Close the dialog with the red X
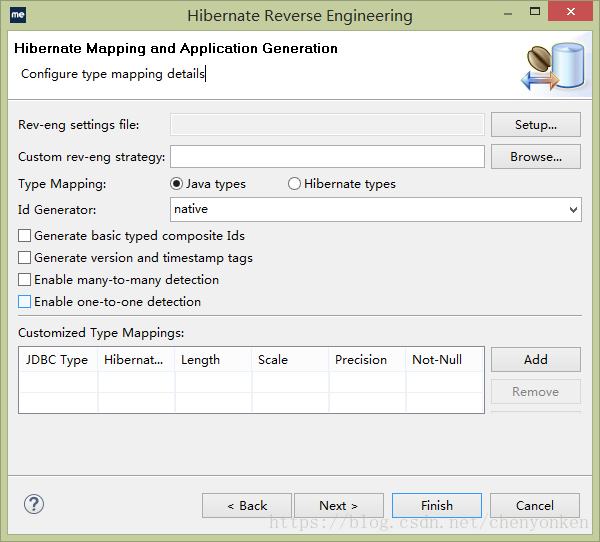This screenshot has width=600, height=542. pyautogui.click(x=571, y=11)
